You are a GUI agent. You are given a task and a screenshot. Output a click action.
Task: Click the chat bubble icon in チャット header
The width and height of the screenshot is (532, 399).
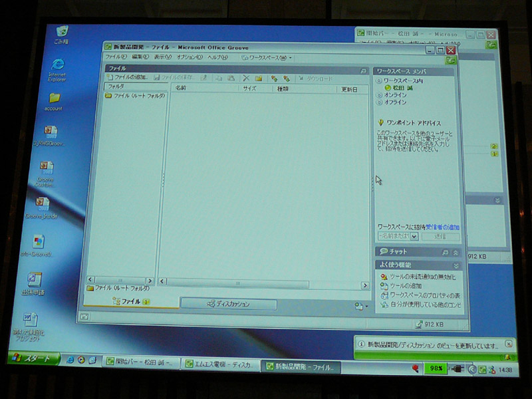click(x=384, y=251)
